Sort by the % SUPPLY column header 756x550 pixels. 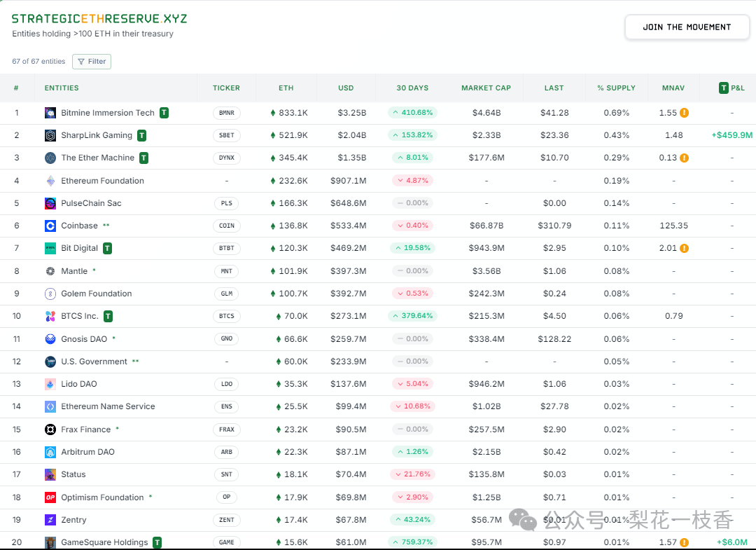616,88
